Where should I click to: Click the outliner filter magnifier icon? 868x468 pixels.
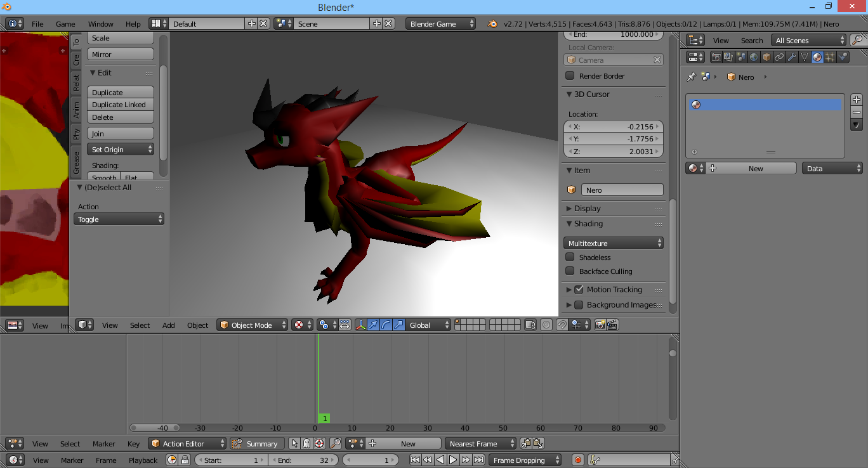pos(857,40)
